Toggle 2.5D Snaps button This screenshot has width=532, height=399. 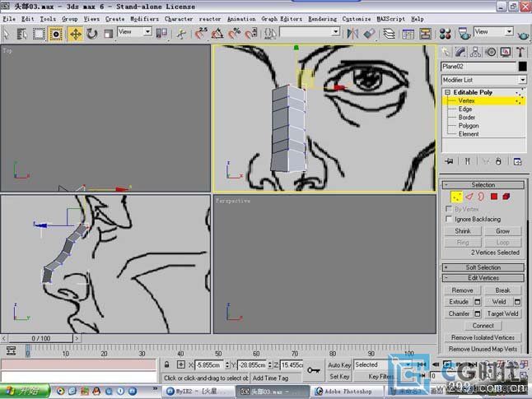coord(201,34)
